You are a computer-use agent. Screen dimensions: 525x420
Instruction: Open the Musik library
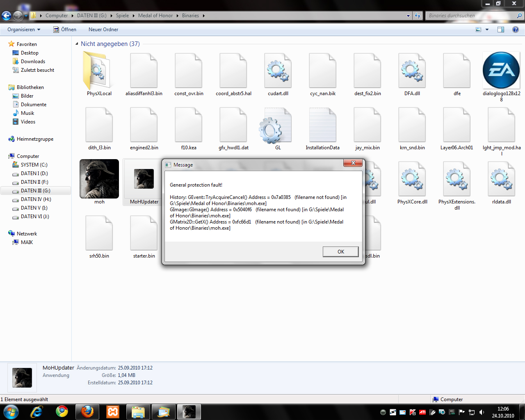tap(27, 113)
